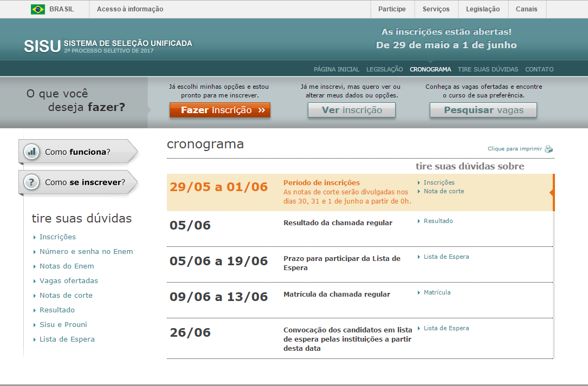Click the Matrícula link in the schedule

[437, 292]
